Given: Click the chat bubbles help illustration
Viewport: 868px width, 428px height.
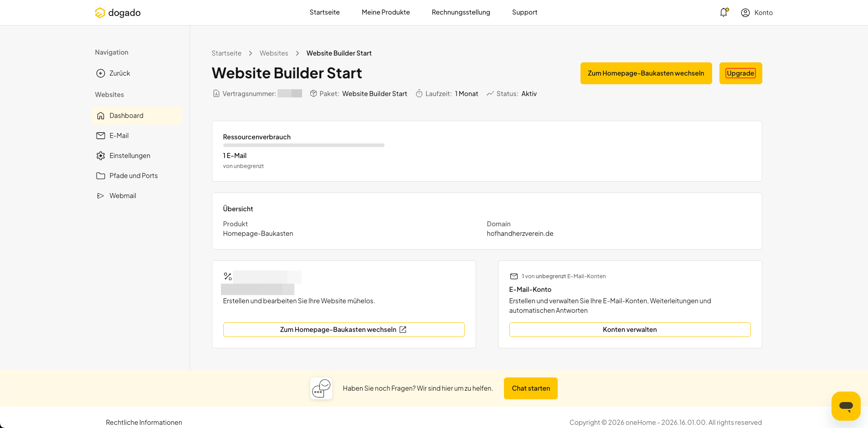Looking at the screenshot, I should (x=321, y=388).
